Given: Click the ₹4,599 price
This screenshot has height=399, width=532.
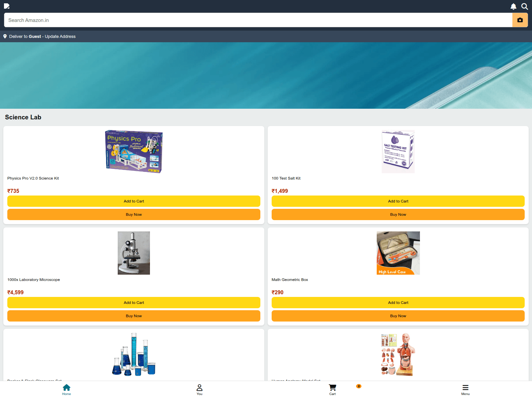Looking at the screenshot, I should [15, 292].
